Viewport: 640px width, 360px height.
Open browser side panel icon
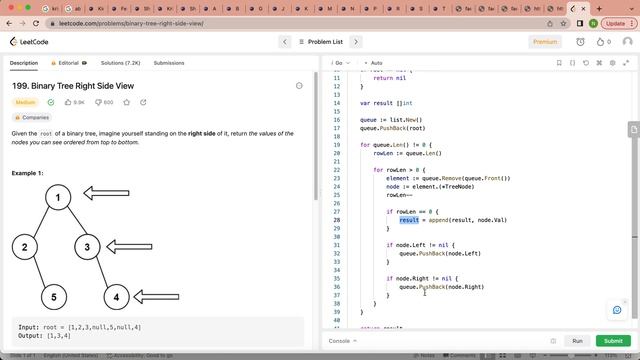pyautogui.click(x=580, y=24)
